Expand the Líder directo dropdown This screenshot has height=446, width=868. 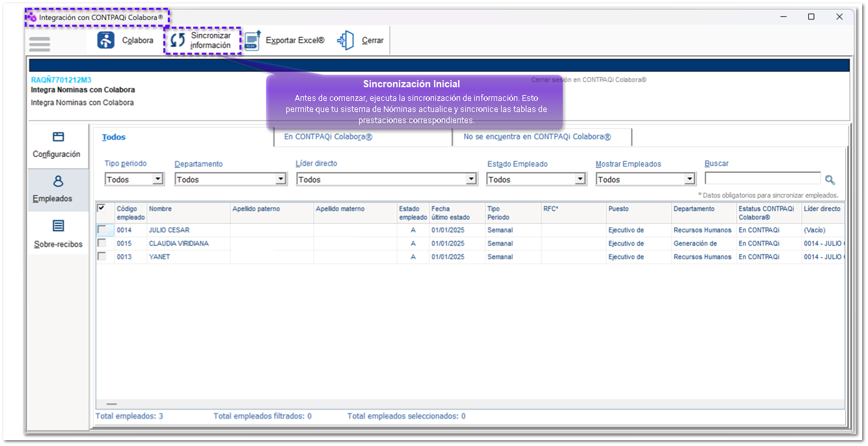[471, 180]
